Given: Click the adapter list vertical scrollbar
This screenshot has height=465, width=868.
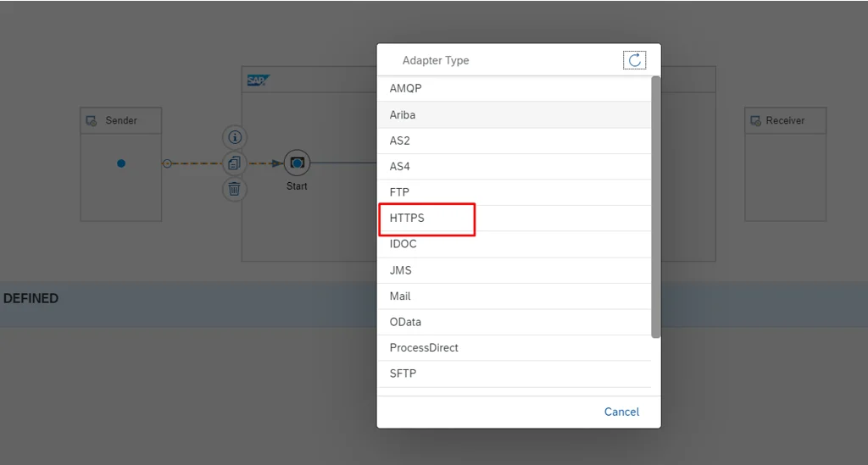Looking at the screenshot, I should point(655,208).
